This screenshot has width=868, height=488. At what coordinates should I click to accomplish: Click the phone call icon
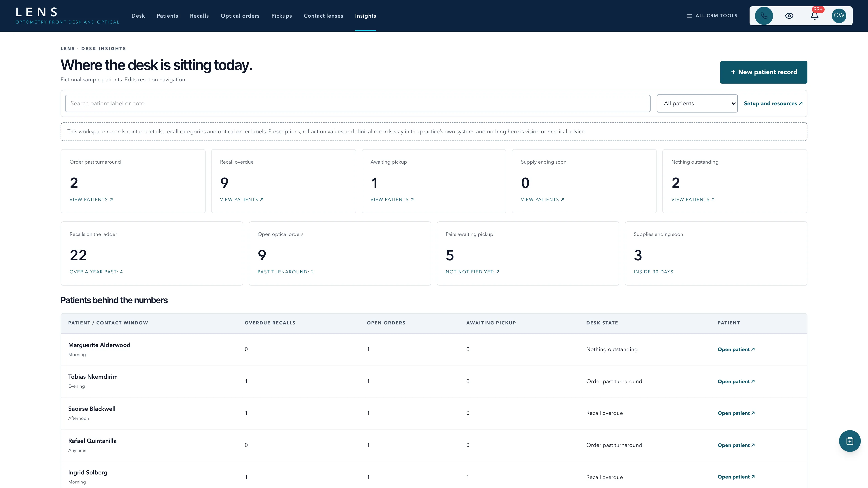point(764,16)
